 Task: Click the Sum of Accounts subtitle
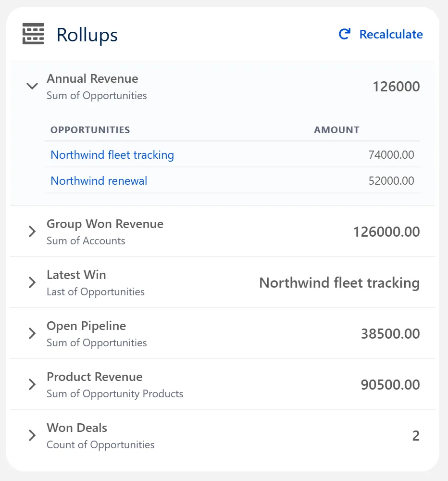tap(86, 241)
